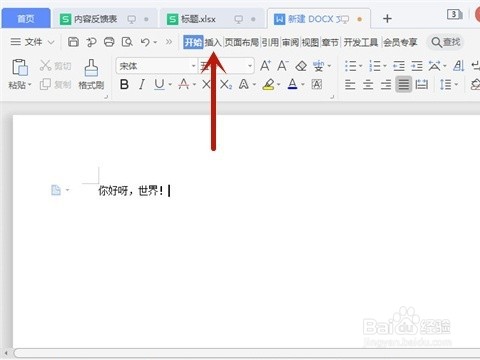Toggle justify alignment
Viewport: 480px width, 360px height.
(404, 84)
